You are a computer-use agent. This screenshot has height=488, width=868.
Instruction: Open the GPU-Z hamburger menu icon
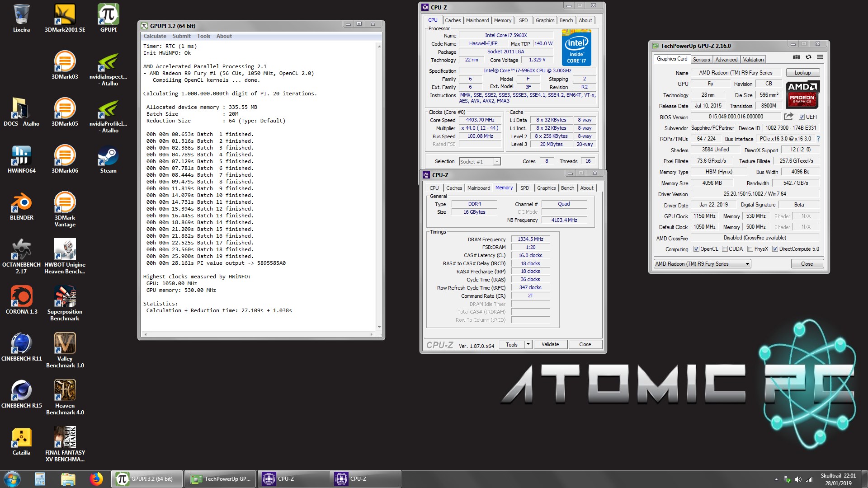(x=820, y=57)
